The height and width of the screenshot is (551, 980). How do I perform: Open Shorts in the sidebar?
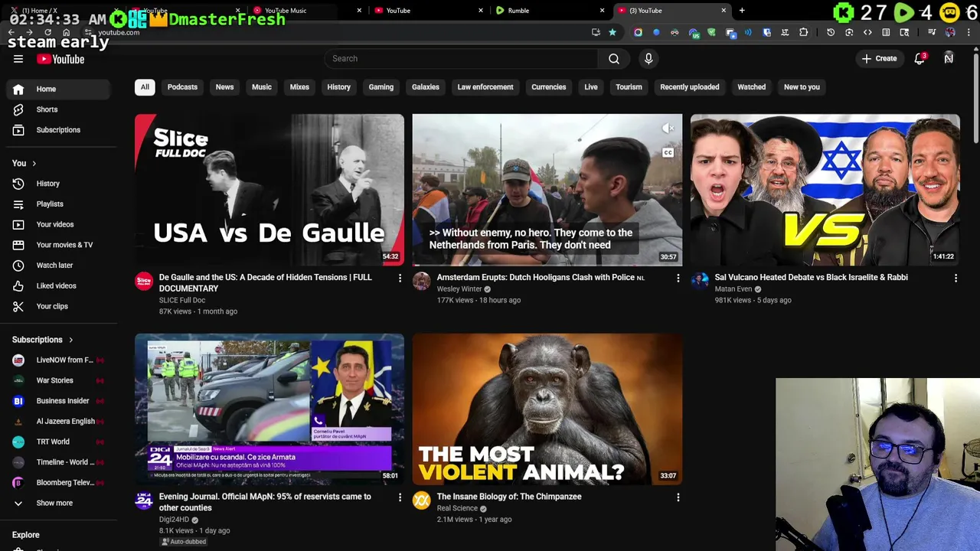point(58,109)
